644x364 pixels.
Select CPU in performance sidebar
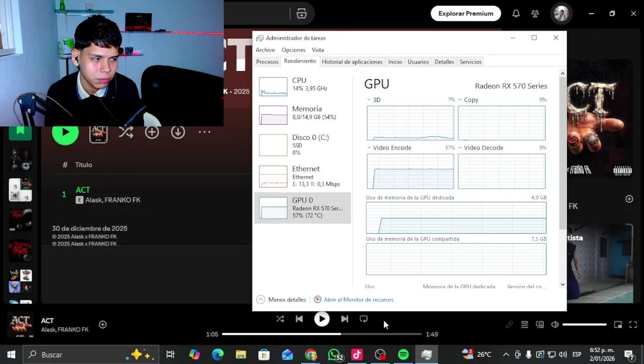click(x=303, y=86)
